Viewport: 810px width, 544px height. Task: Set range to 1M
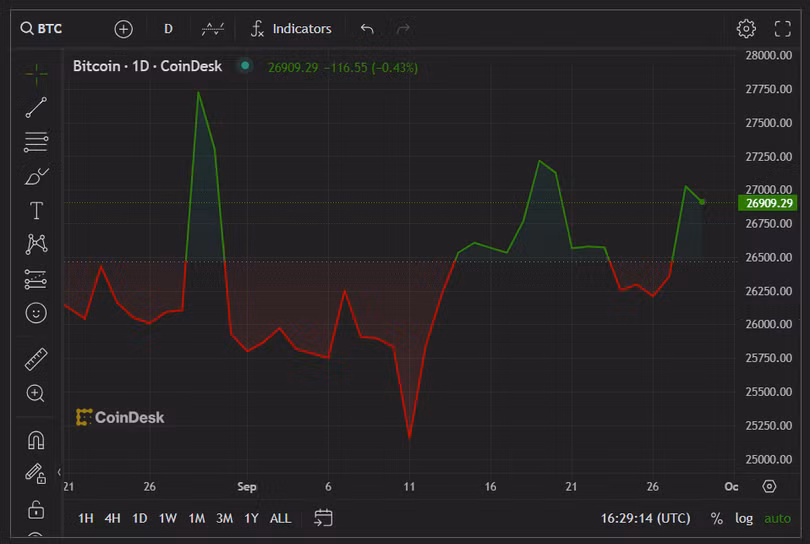(196, 518)
